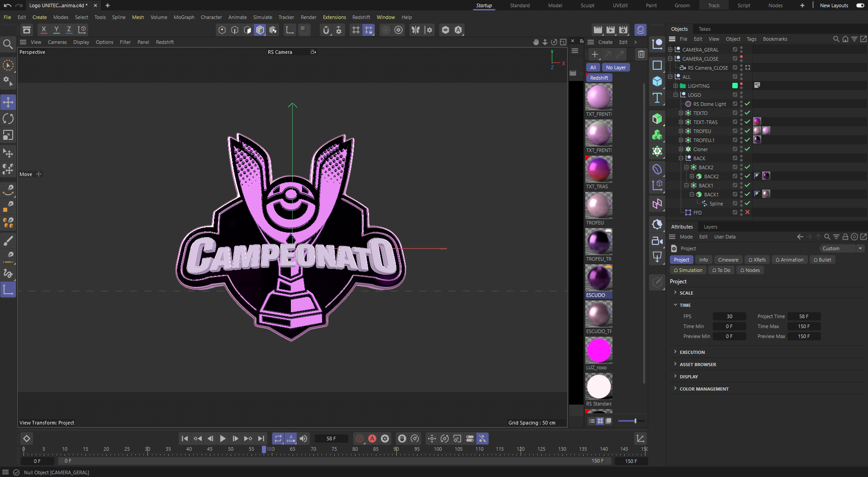Toggle X axis lock icon
This screenshot has width=868, height=477.
(43, 29)
